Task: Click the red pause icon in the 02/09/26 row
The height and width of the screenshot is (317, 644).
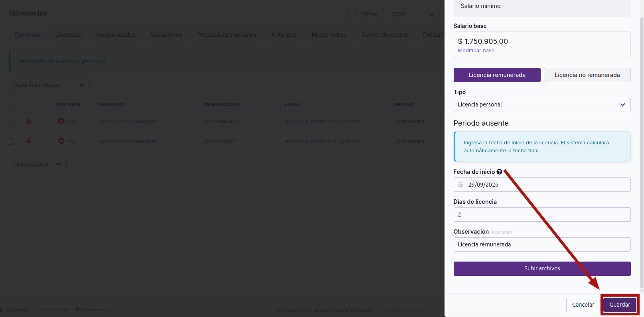Action: [x=61, y=141]
